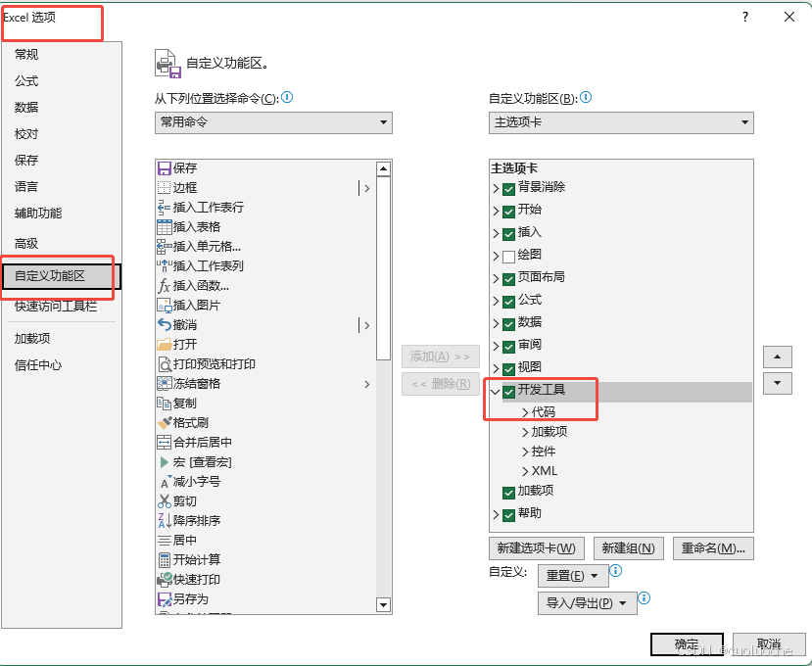Click the 取消 button
The image size is (812, 666).
tap(769, 644)
